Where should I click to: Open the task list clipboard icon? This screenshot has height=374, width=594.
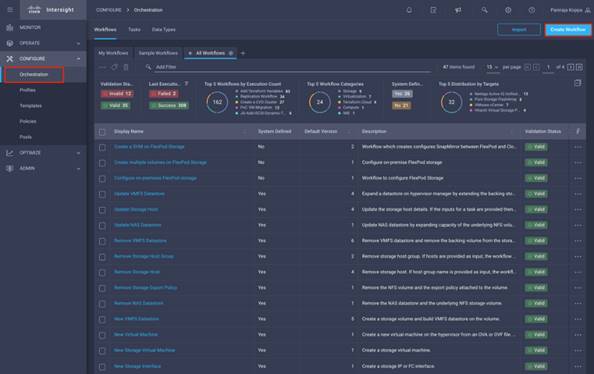click(x=433, y=10)
